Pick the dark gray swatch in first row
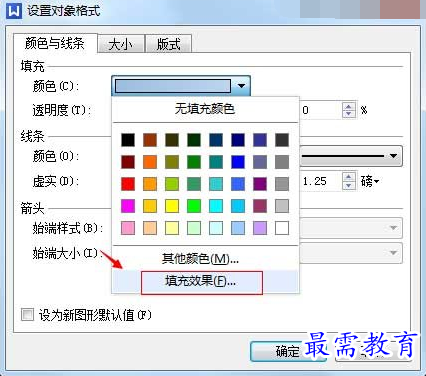This screenshot has width=426, height=376. [282, 140]
